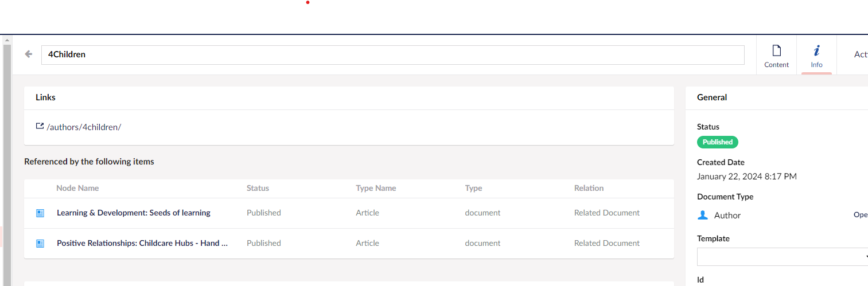Click the Node Name column header
Image resolution: width=868 pixels, height=286 pixels.
[x=77, y=188]
